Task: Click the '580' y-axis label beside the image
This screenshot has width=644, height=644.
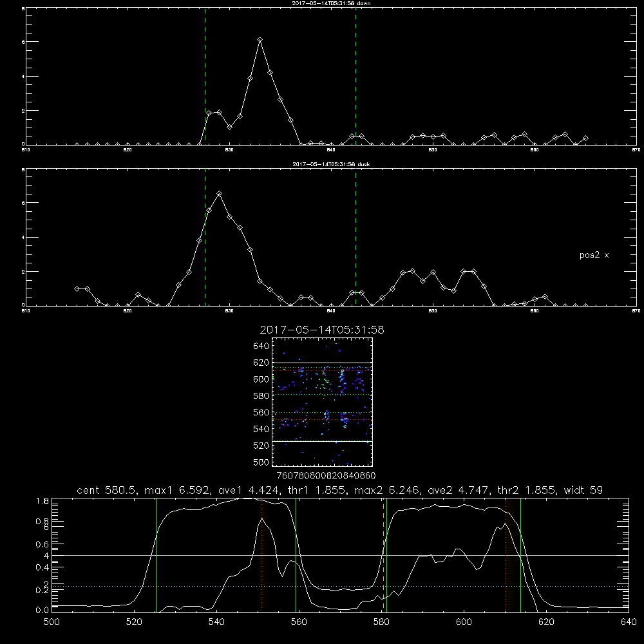Action: pos(261,396)
